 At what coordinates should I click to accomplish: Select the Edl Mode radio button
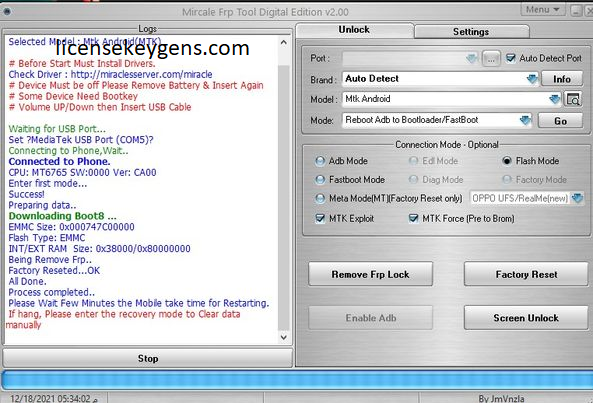point(413,161)
